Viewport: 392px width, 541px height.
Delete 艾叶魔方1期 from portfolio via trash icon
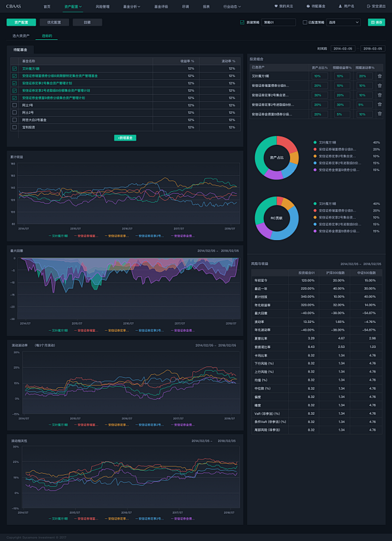(379, 76)
